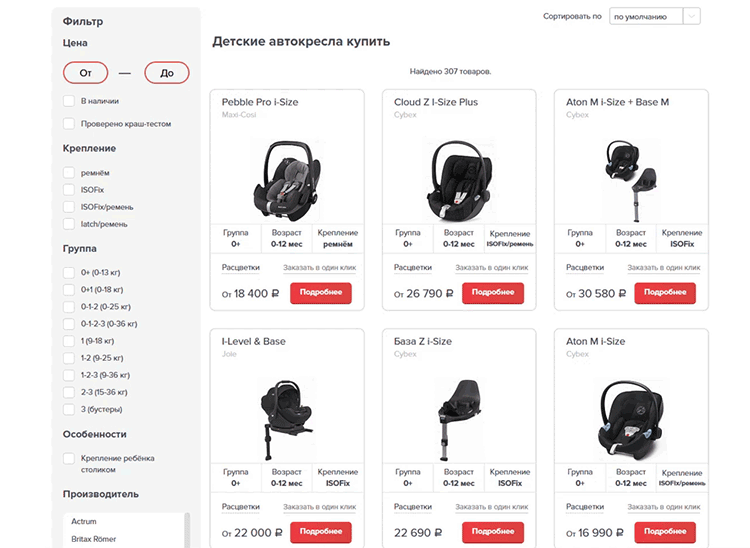Toggle the ISOFix mount checkbox
750x548 pixels.
69,189
